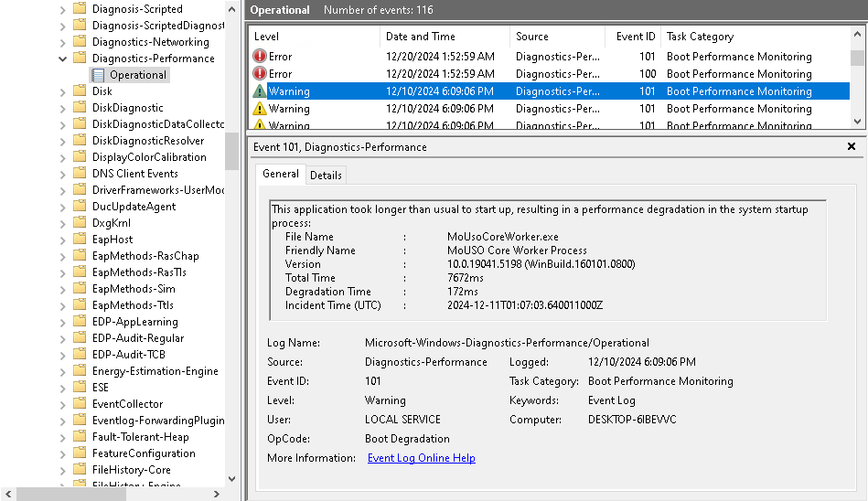The height and width of the screenshot is (501, 868).
Task: Click the Total Time value 7672ms
Action: click(x=465, y=277)
